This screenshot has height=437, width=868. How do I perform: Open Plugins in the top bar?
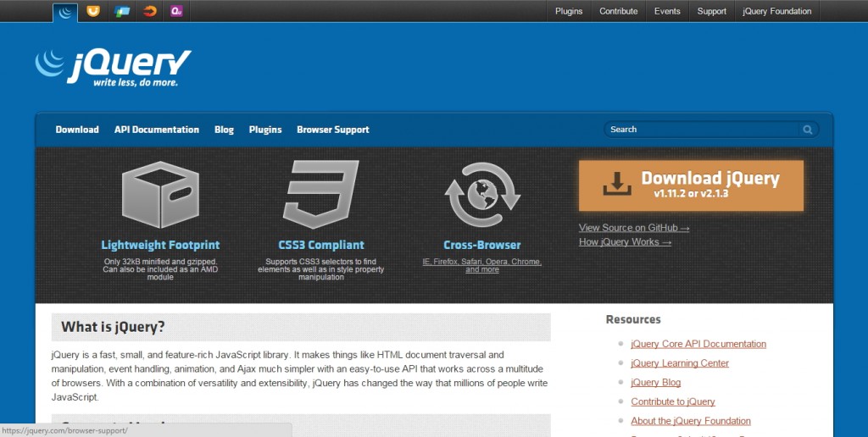point(569,11)
